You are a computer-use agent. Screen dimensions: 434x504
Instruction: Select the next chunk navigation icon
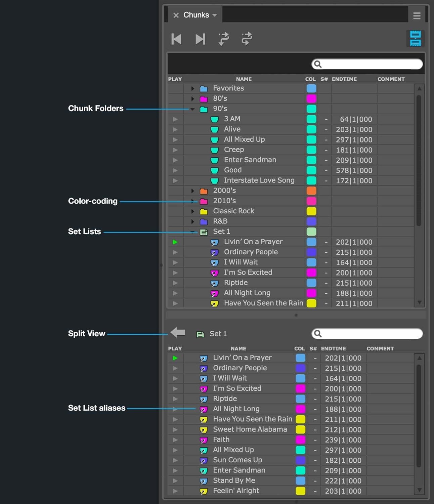(x=200, y=39)
